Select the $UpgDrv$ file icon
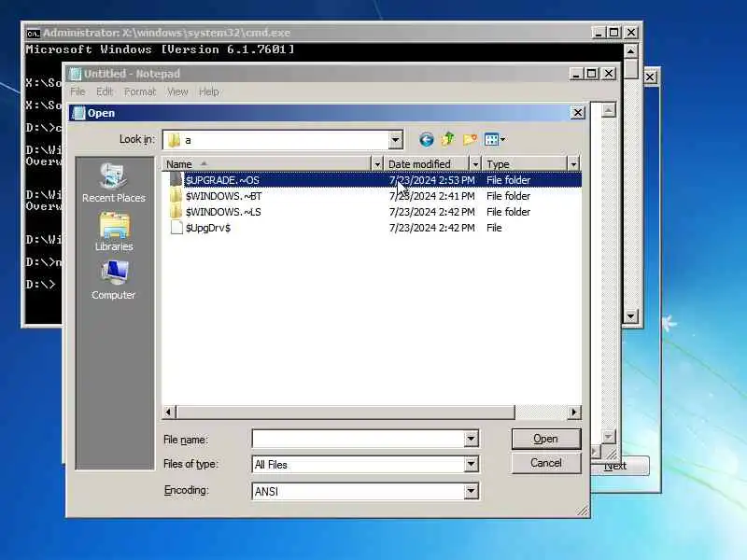747x560 pixels. pyautogui.click(x=176, y=227)
